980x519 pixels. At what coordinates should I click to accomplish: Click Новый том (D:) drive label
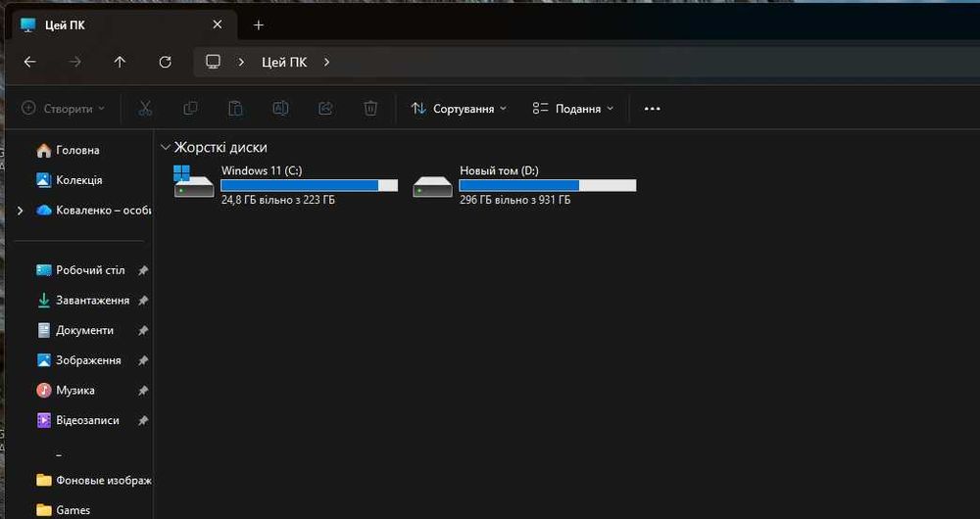[500, 170]
